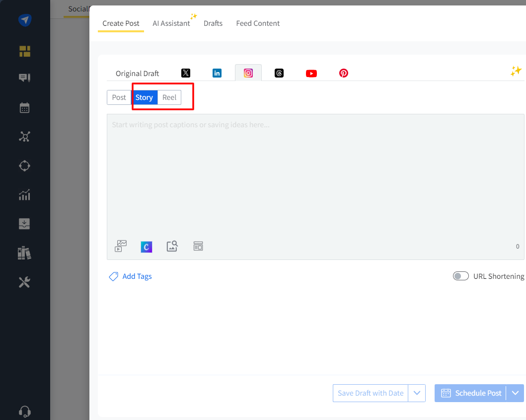Expand the Save Draft dropdown arrow
Image resolution: width=526 pixels, height=420 pixels.
click(x=417, y=393)
